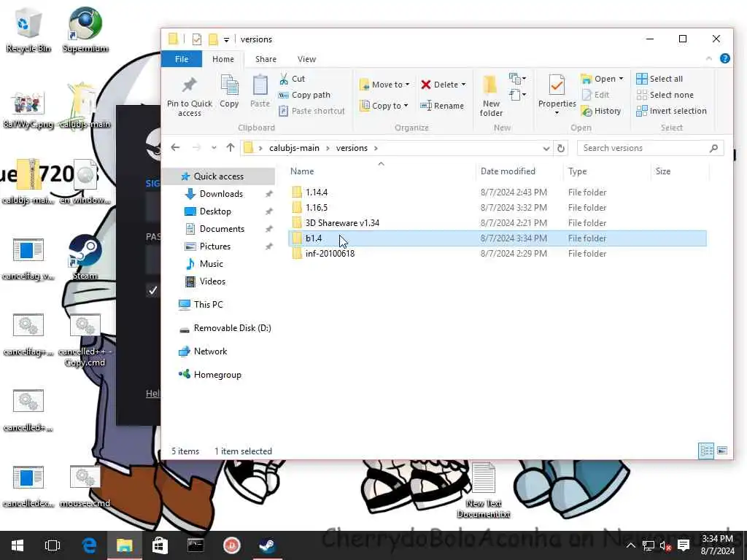747x560 pixels.
Task: Click Invert selection in ribbon
Action: click(x=672, y=111)
